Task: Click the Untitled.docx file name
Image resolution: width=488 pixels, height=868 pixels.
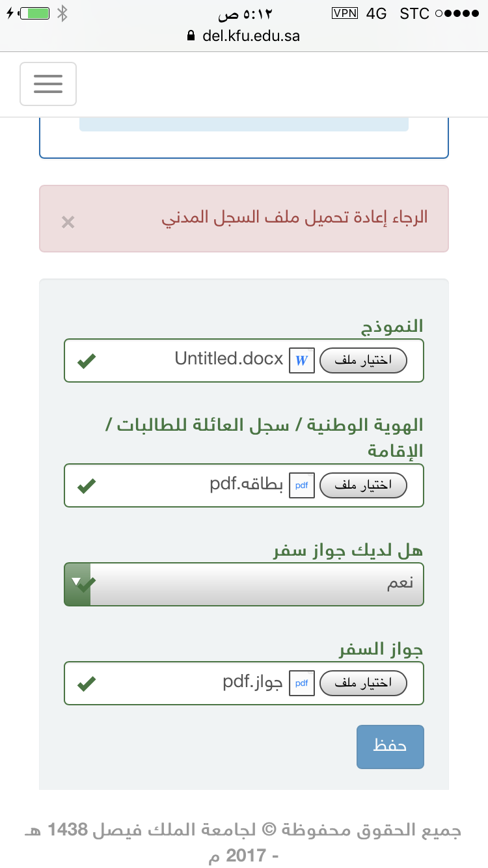Action: coord(229,359)
